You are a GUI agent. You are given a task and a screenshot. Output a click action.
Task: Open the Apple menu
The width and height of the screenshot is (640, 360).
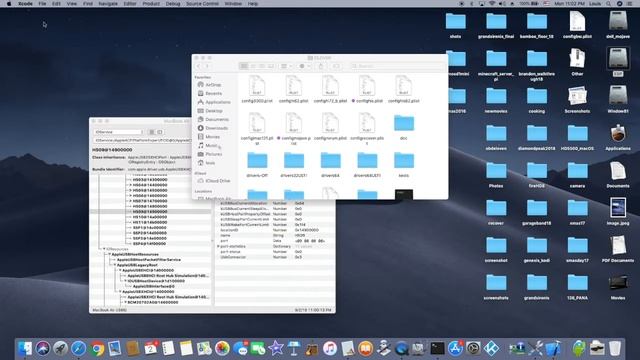pos(9,4)
